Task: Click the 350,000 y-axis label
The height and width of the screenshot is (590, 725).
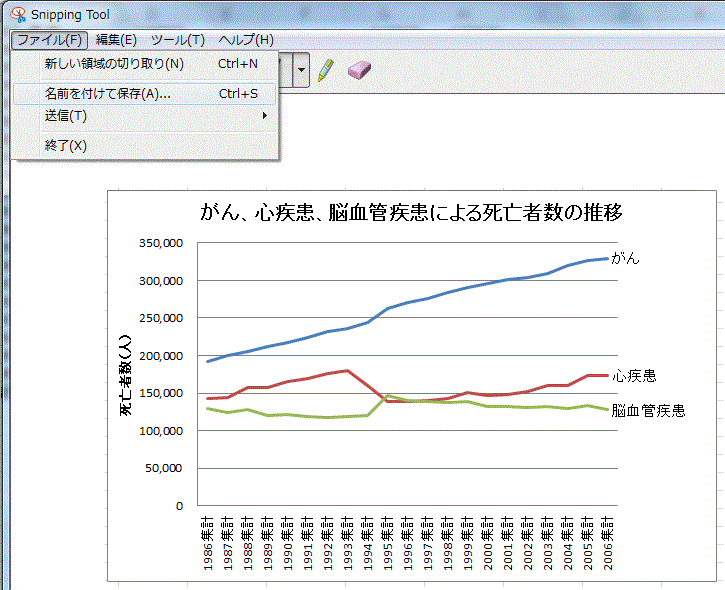Action: pos(160,243)
